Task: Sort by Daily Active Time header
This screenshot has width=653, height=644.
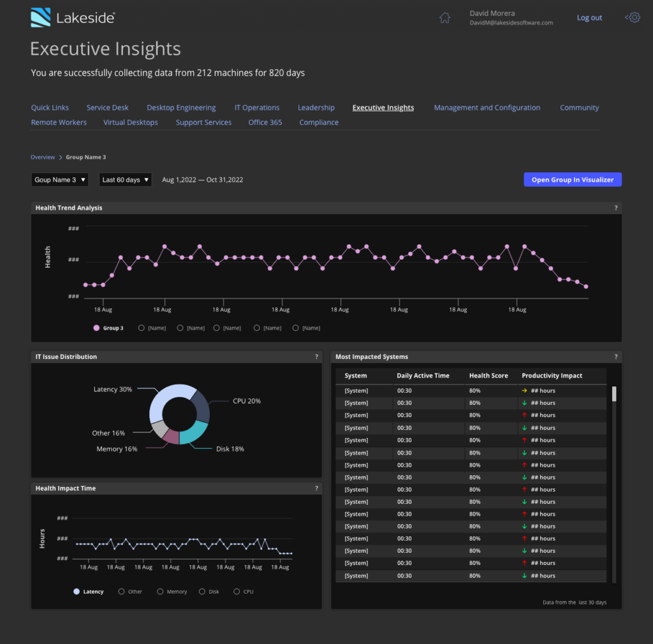Action: click(x=423, y=376)
